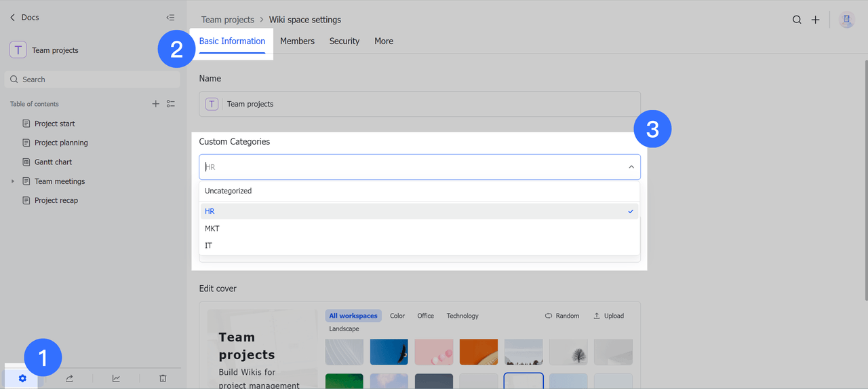Click the vertical page scrollbar
Viewport: 868px width, 389px height.
point(865,180)
